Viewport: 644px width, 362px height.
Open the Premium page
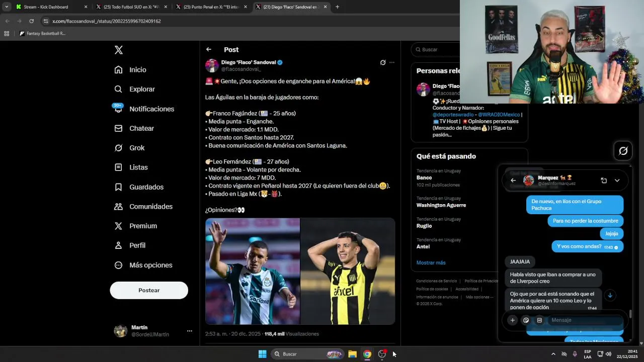[x=136, y=226]
